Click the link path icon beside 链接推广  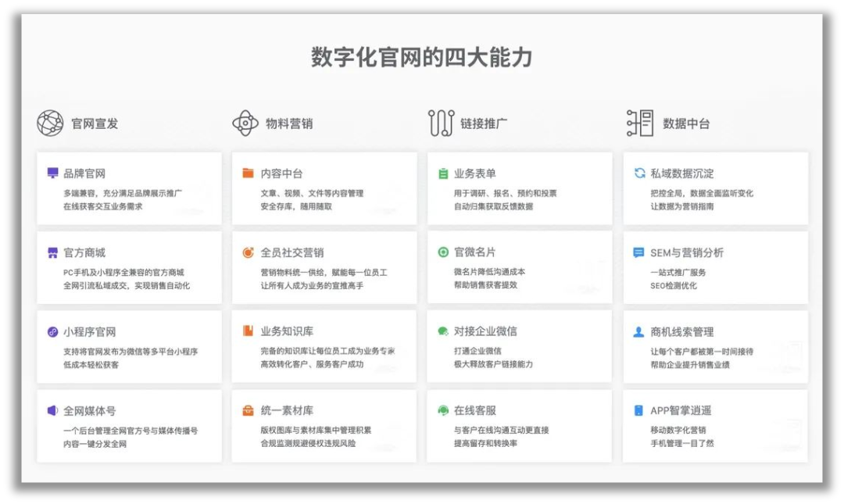[x=441, y=123]
